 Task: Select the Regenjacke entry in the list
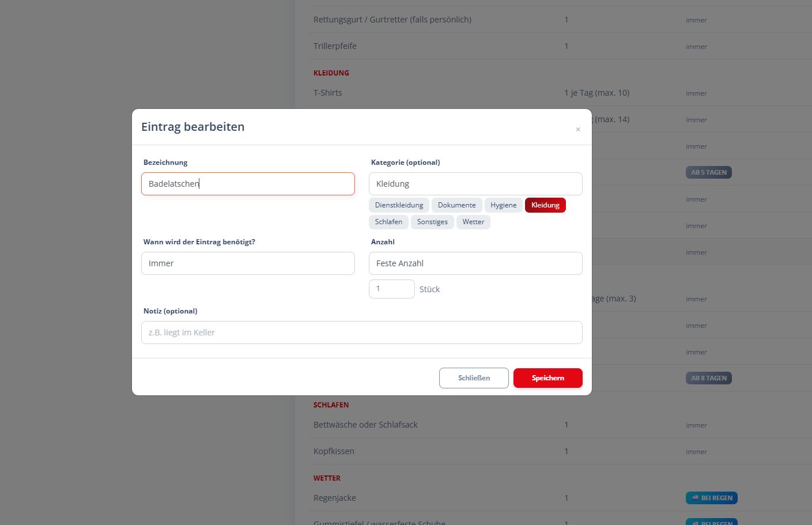(335, 498)
